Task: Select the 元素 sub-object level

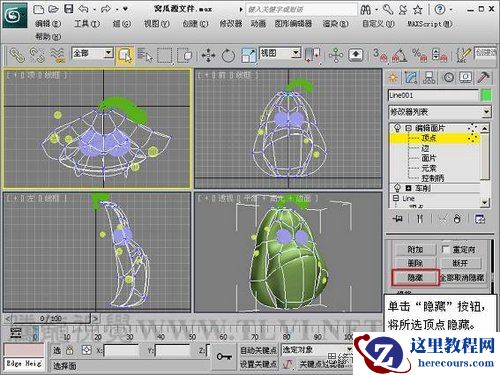Action: tap(429, 168)
